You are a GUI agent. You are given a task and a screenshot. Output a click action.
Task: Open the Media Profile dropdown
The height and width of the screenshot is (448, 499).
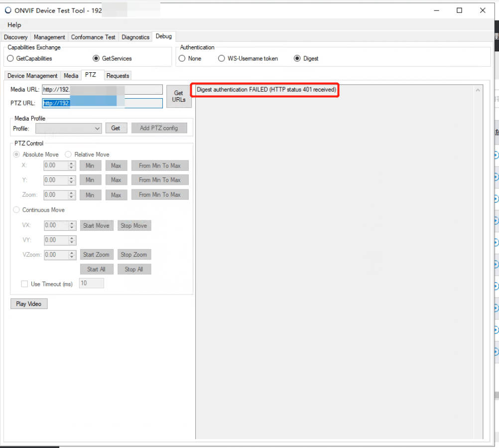pyautogui.click(x=69, y=128)
